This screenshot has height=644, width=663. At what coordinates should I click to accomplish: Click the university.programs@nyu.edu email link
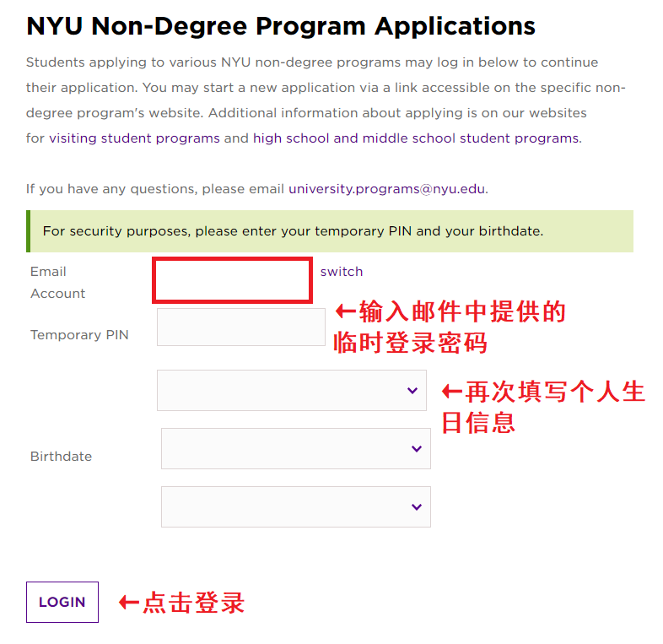point(387,189)
